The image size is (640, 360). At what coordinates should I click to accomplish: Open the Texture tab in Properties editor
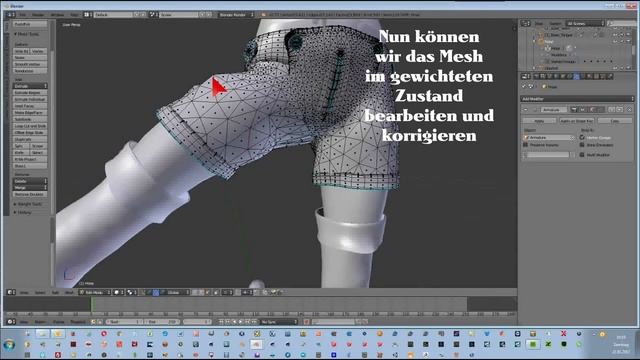(x=597, y=76)
